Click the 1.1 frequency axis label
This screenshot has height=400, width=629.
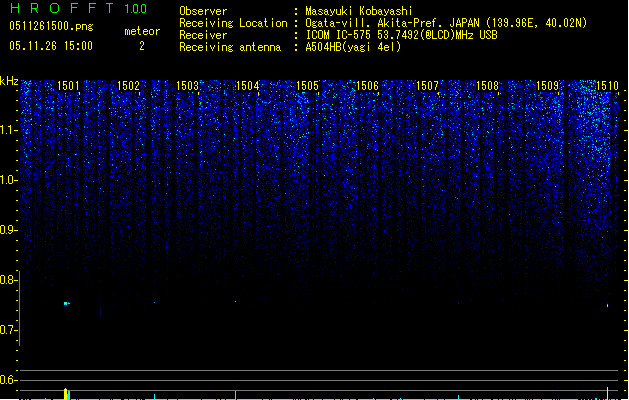pos(9,130)
